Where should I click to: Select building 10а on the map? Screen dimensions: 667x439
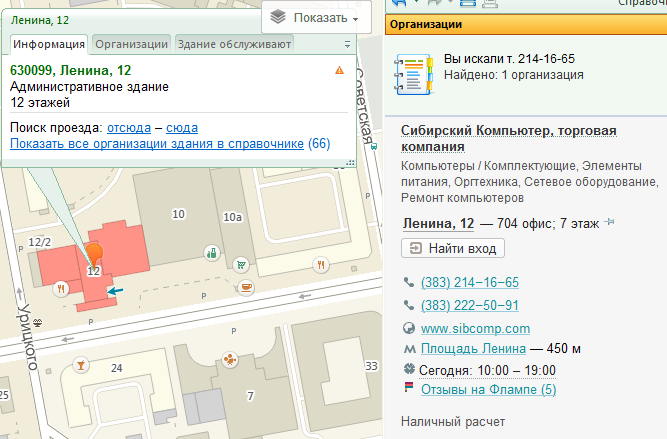point(232,217)
